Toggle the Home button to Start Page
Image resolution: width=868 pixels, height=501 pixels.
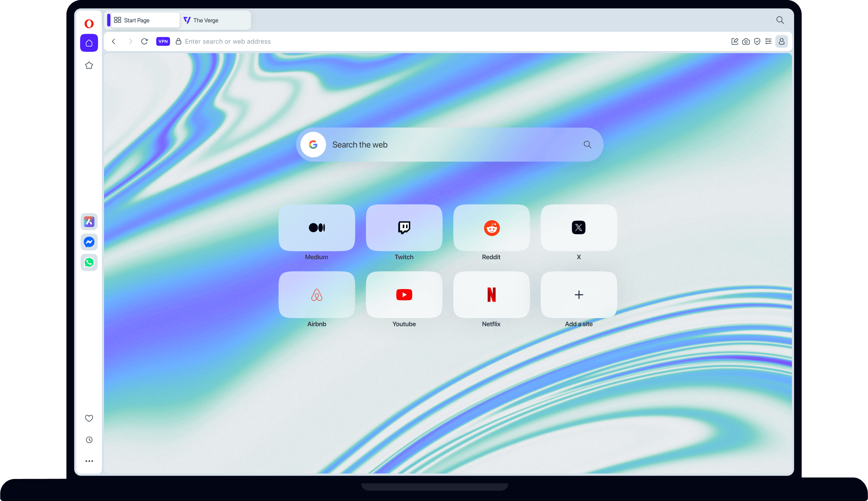tap(89, 43)
